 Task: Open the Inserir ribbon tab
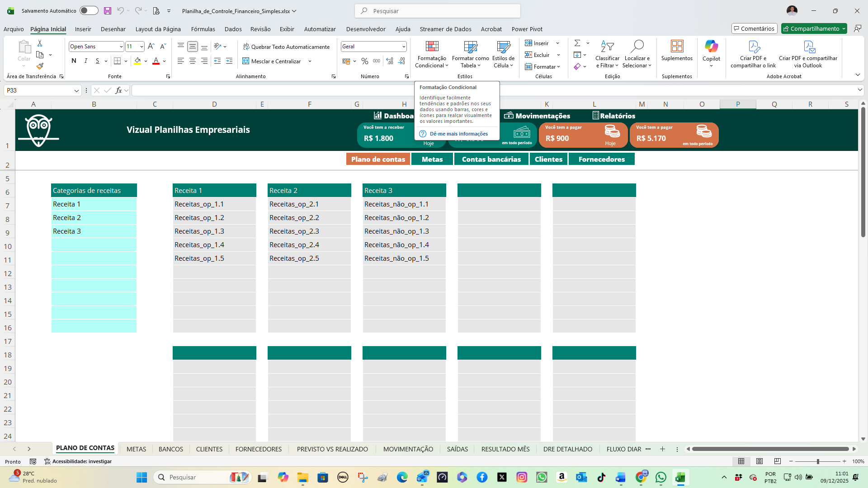pyautogui.click(x=83, y=29)
